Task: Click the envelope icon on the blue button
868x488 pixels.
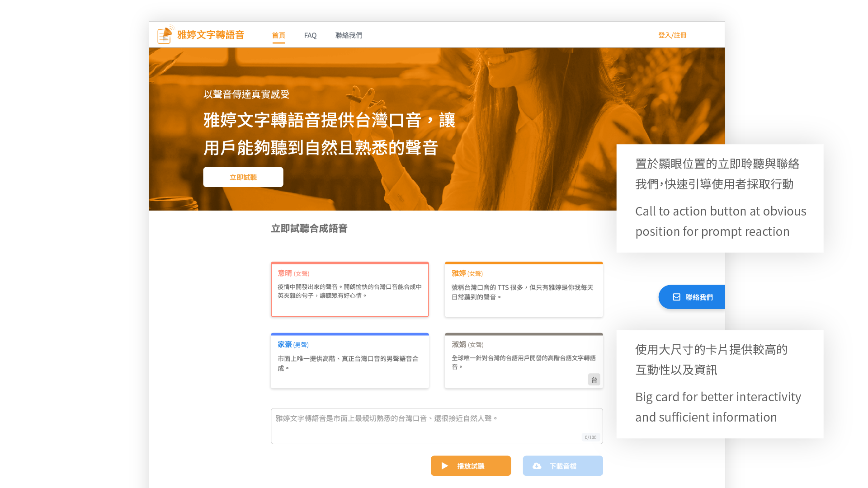Action: pyautogui.click(x=676, y=297)
